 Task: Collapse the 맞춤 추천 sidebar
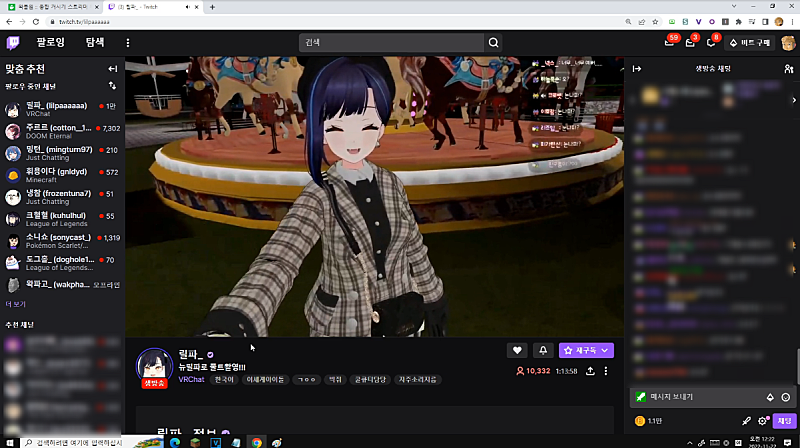[x=113, y=69]
